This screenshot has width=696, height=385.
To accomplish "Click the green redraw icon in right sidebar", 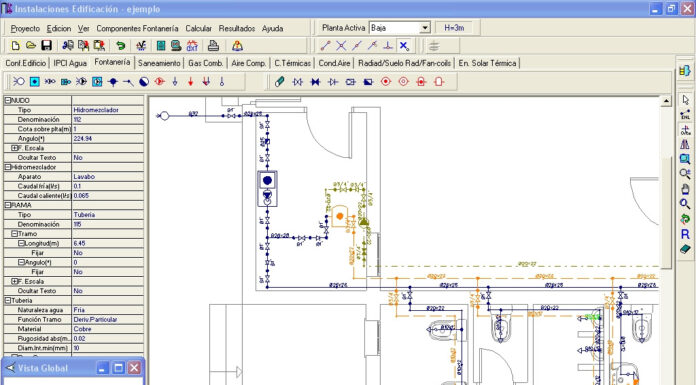I will click(685, 219).
